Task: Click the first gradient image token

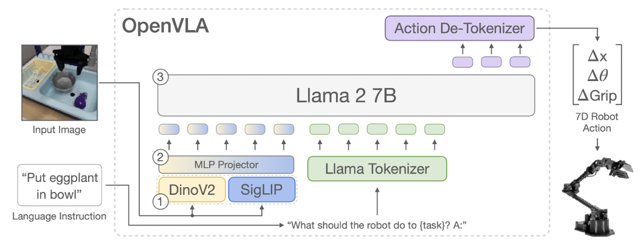Action: coord(169,129)
